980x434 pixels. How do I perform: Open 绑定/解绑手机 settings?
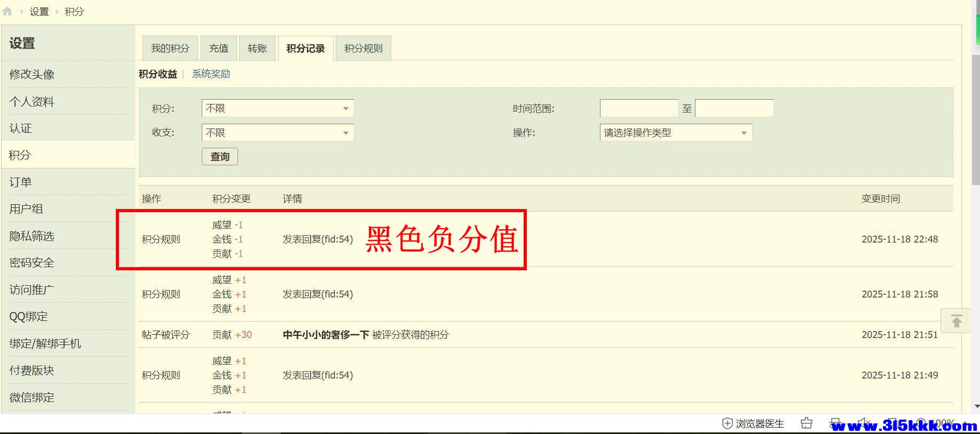click(x=45, y=343)
